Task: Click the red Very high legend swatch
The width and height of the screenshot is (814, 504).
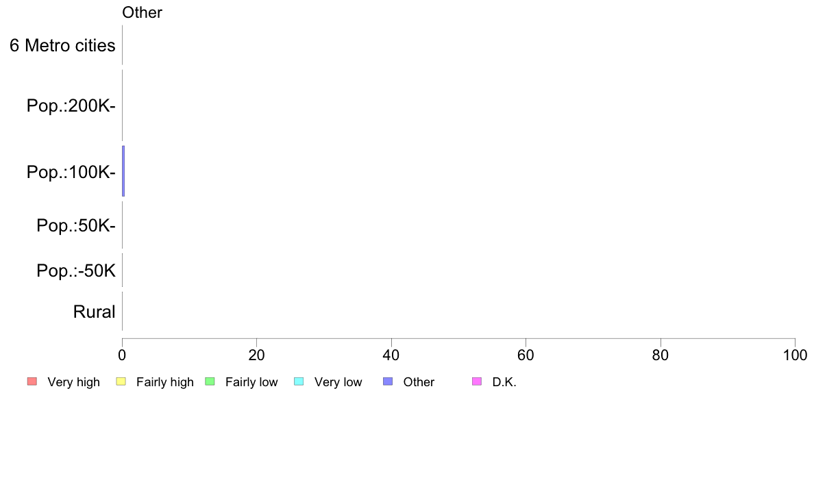Action: (x=32, y=381)
